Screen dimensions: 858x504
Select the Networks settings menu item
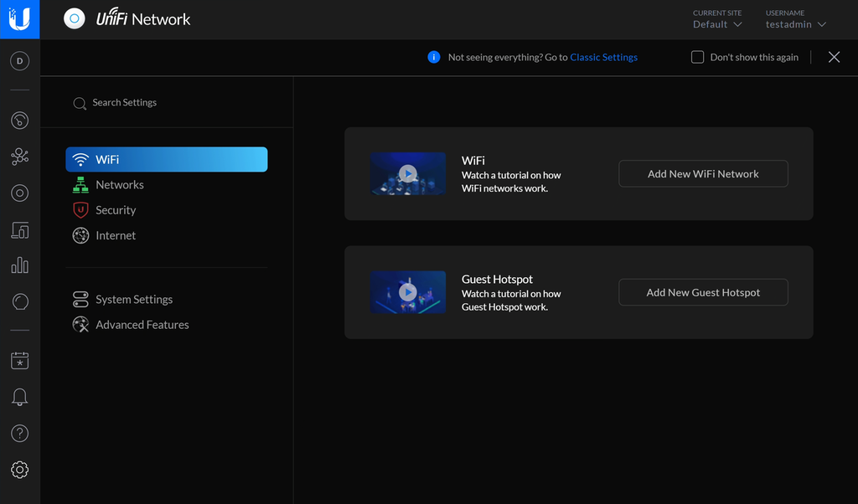[167, 185]
